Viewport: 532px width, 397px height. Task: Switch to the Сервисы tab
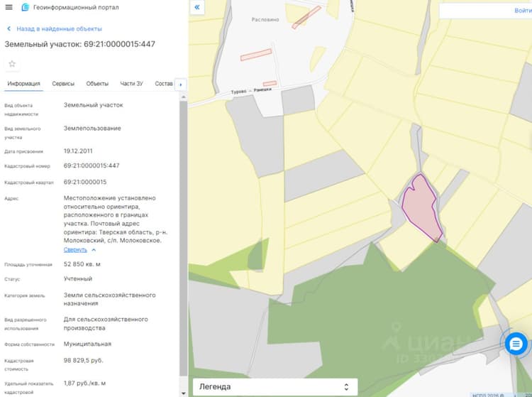click(63, 84)
